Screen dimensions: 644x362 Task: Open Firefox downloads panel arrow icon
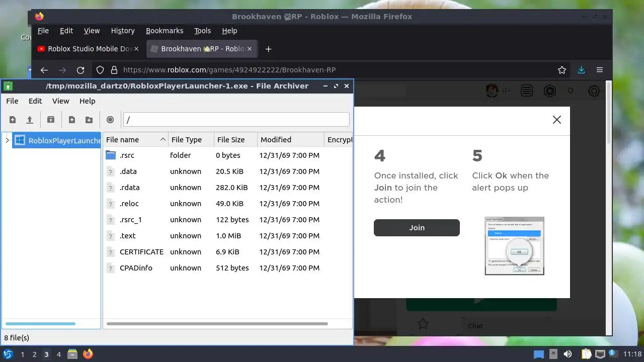[x=581, y=70]
